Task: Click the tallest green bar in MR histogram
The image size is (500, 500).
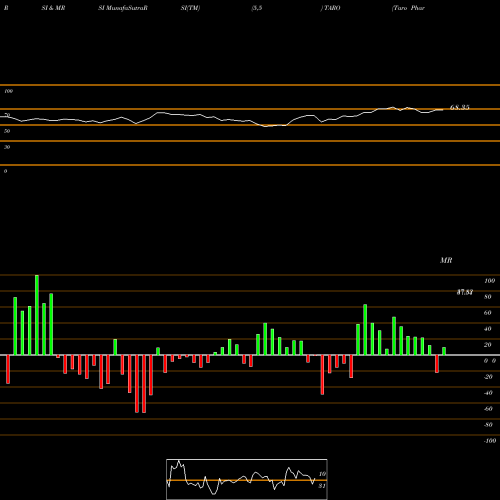Action: (x=37, y=315)
